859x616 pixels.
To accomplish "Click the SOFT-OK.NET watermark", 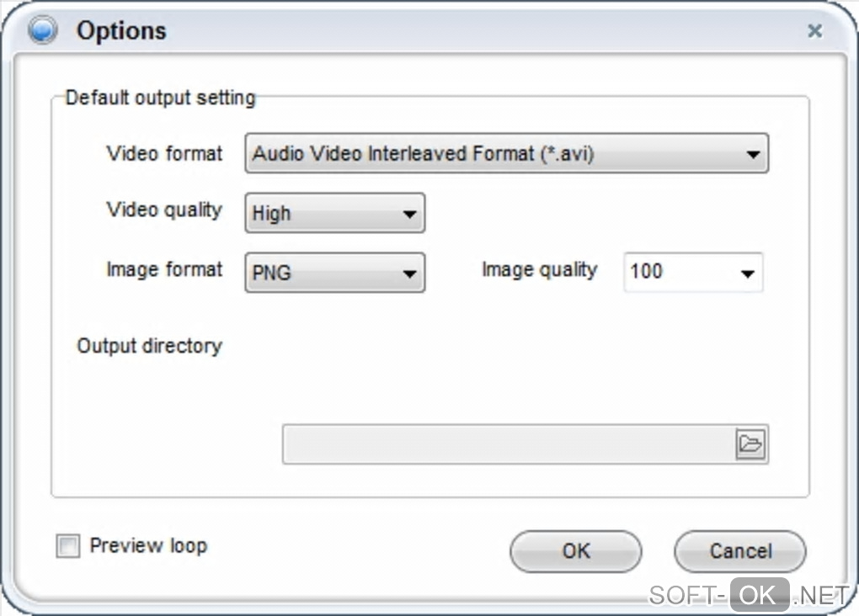I will [748, 595].
